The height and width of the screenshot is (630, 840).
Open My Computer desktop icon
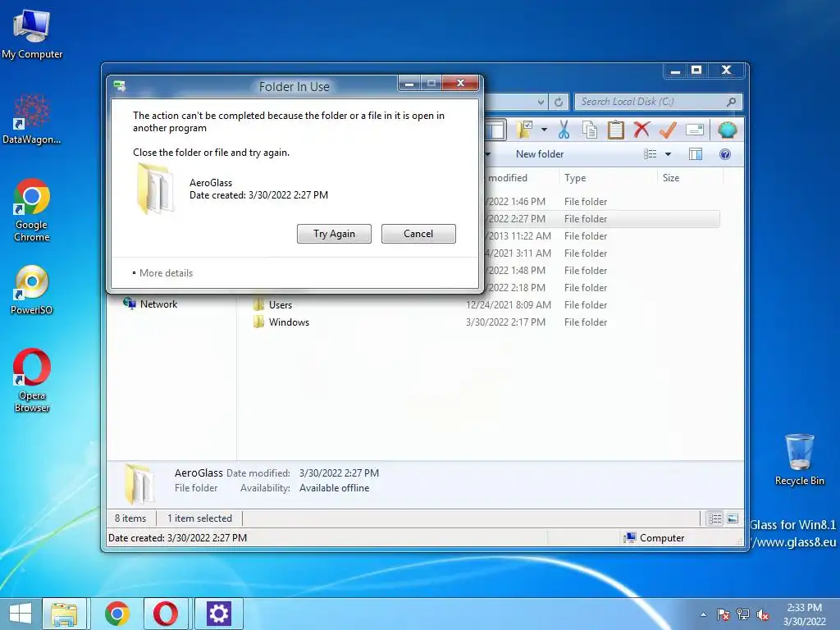(32, 34)
